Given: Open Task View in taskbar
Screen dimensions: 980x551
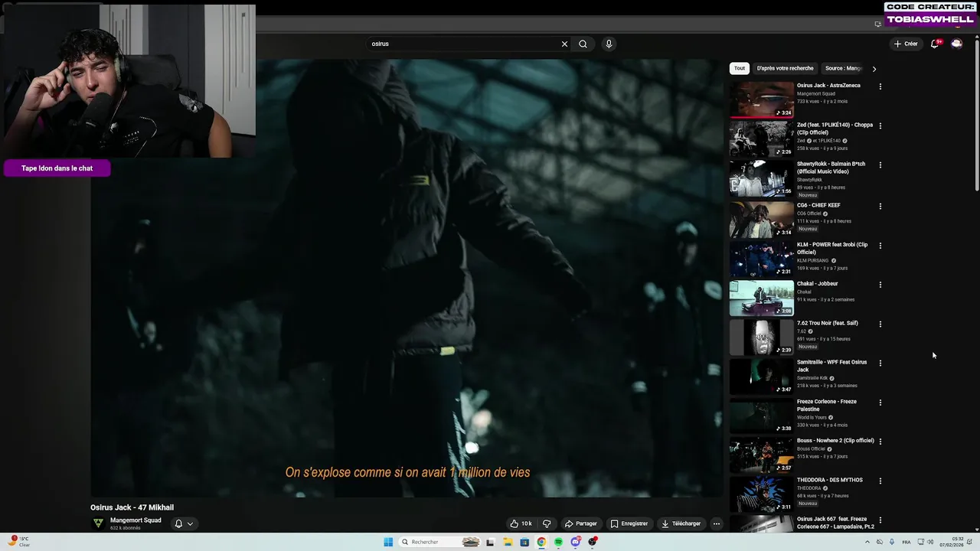Looking at the screenshot, I should [490, 542].
